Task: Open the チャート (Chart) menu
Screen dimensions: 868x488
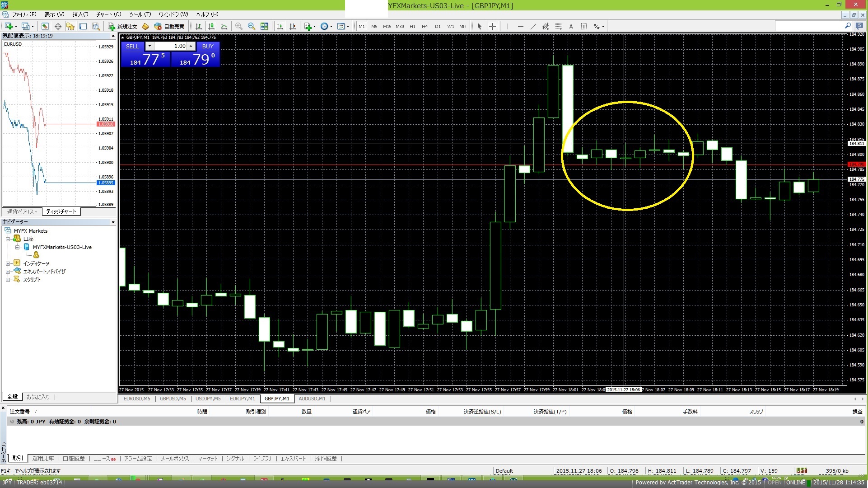Action: click(x=109, y=14)
